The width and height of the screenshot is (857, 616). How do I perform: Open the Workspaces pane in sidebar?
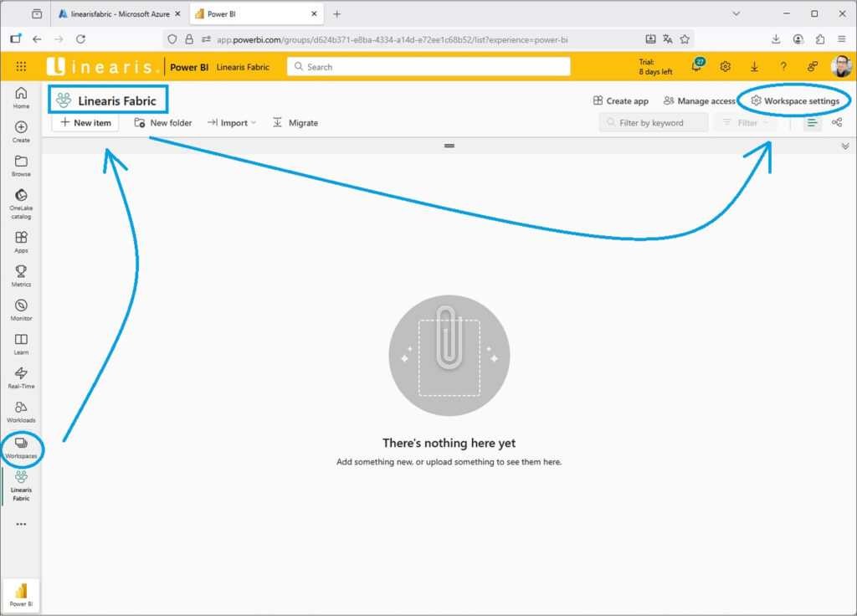coord(21,448)
